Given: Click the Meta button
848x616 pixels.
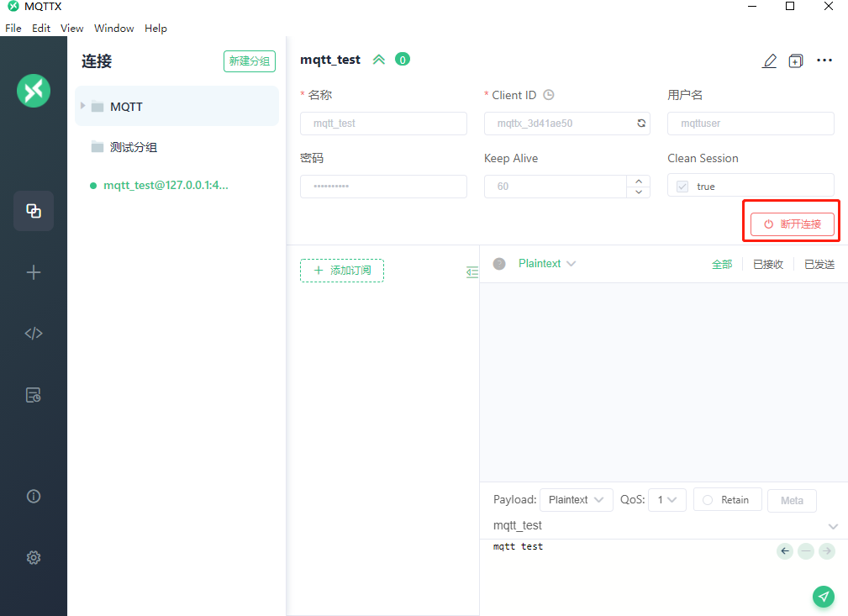Looking at the screenshot, I should pyautogui.click(x=792, y=500).
